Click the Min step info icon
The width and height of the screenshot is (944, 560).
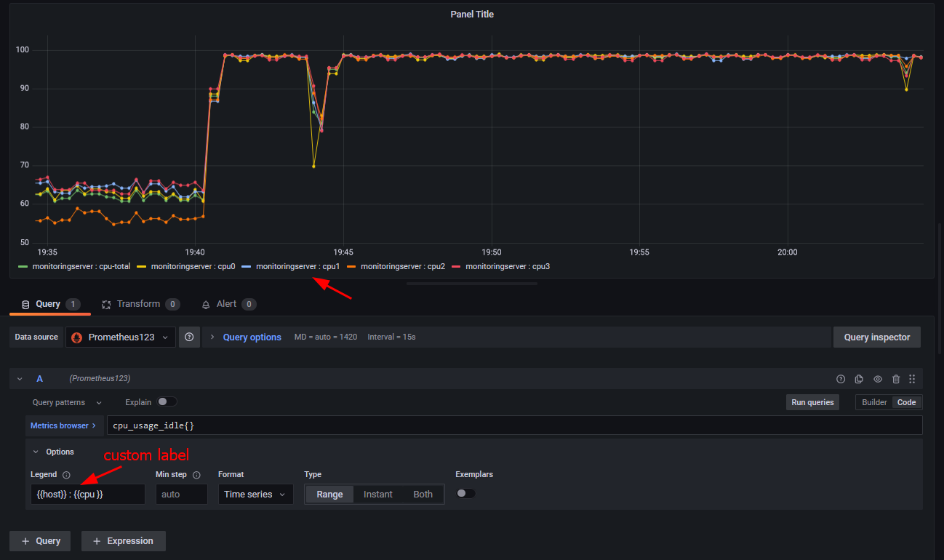click(196, 475)
